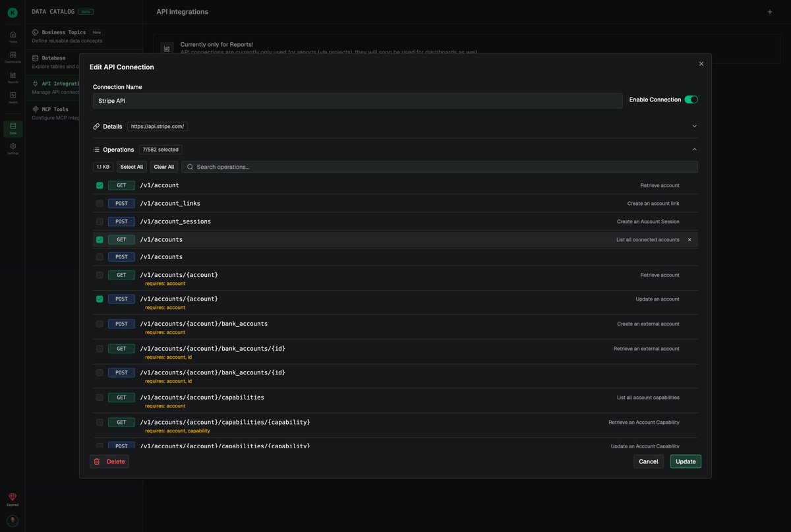Open Settings from the left sidebar
Screen dimensions: 791x532
click(x=13, y=148)
